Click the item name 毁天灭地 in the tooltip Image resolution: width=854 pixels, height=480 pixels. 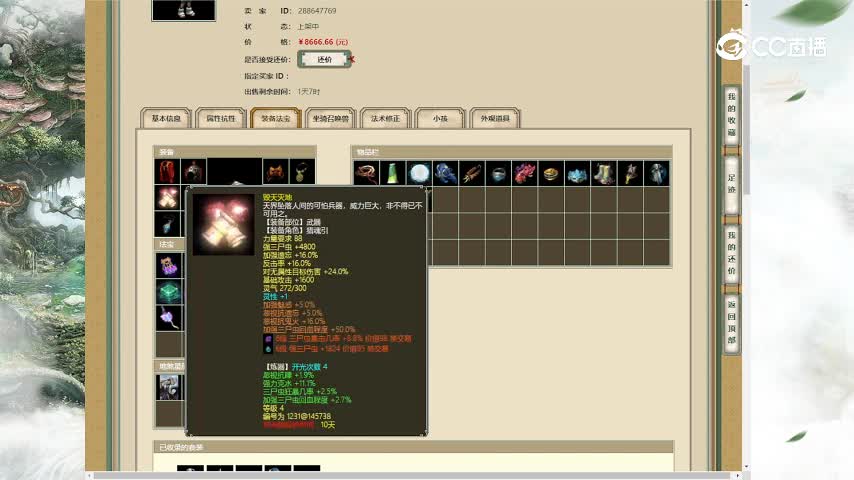point(278,197)
